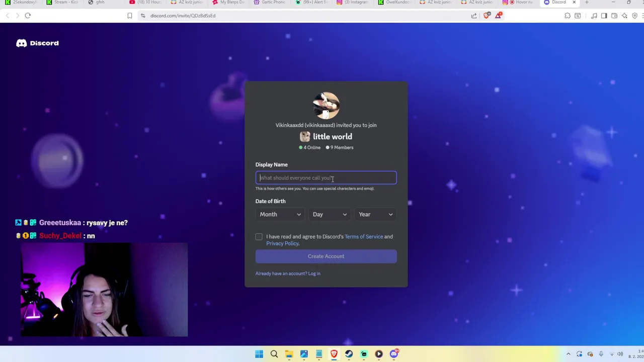Screen dimensions: 644x362
Task: Open the Brave Shields lion icon
Action: tap(486, 16)
